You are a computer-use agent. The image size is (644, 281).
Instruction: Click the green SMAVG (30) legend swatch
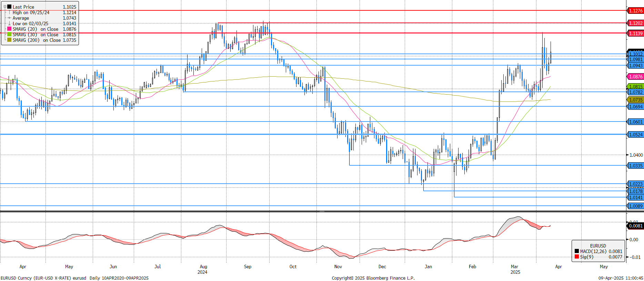coord(9,35)
